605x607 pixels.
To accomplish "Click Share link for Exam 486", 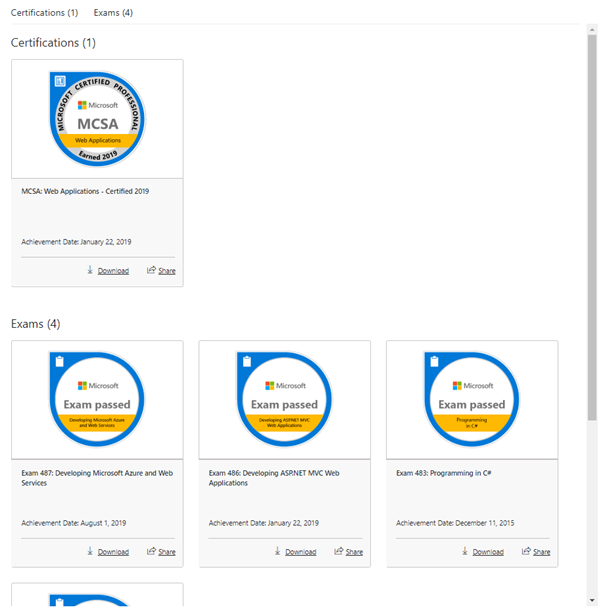I will [x=354, y=552].
